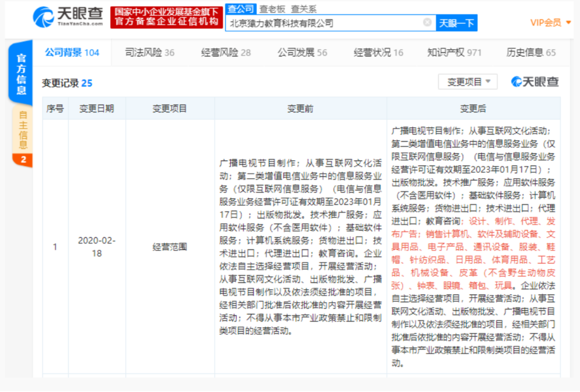Select the 官方信息 side tab
Screen dimensions: 580x392
(x=21, y=74)
